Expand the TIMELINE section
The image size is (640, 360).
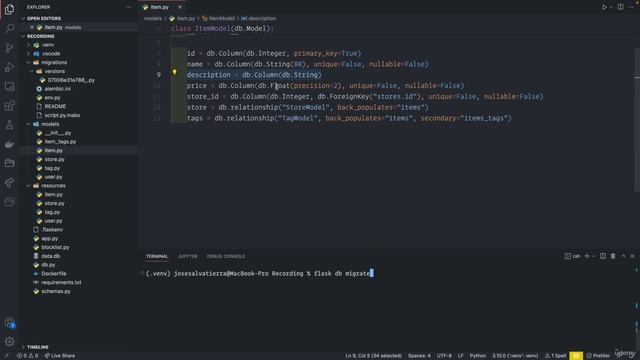click(x=38, y=347)
